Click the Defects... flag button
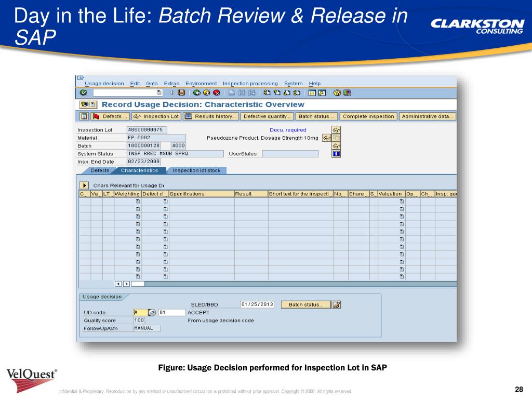This screenshot has width=532, height=399. pos(110,116)
